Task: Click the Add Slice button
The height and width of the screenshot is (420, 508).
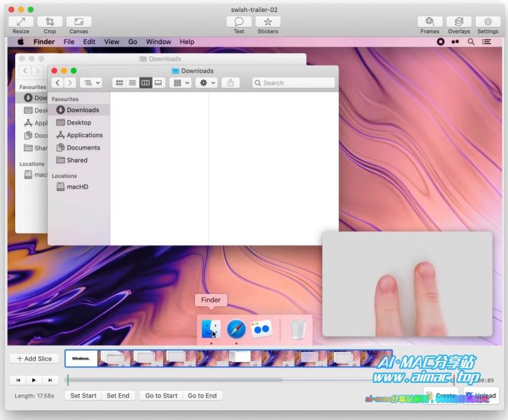Action: pyautogui.click(x=34, y=358)
